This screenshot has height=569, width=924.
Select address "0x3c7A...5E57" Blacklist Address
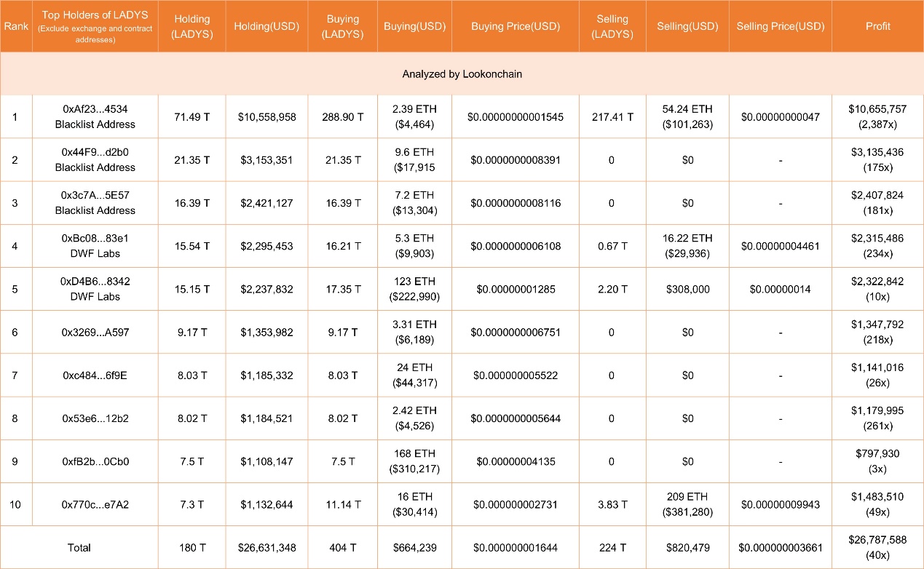click(x=95, y=202)
